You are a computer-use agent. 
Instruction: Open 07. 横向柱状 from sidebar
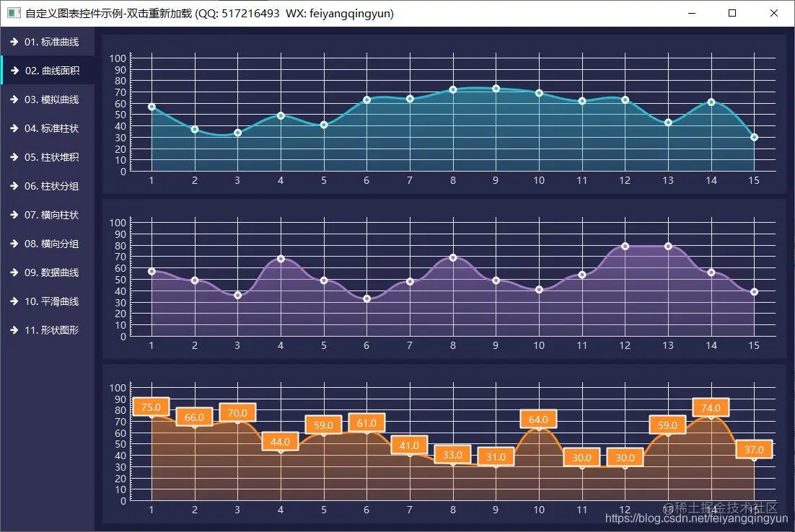pos(47,215)
